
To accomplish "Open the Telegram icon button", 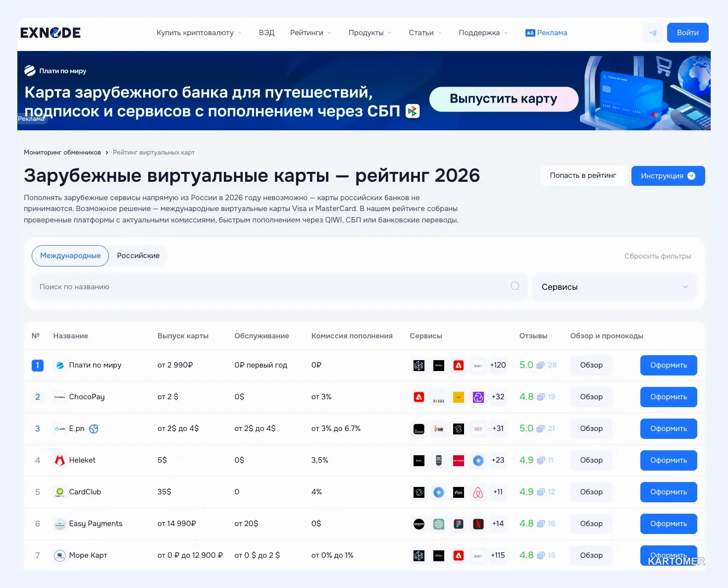I will pyautogui.click(x=653, y=33).
